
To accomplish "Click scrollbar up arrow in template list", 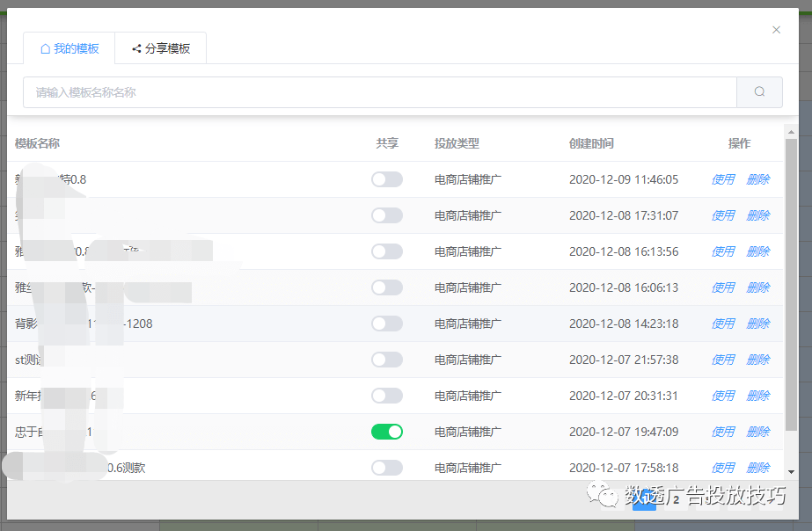I will point(791,132).
